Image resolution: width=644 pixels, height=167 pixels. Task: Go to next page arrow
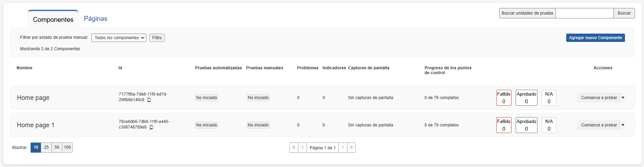(x=343, y=148)
